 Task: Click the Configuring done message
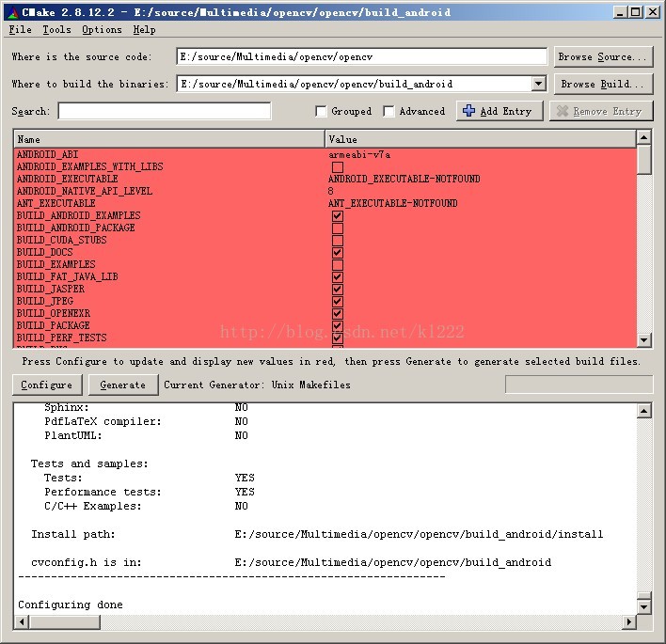click(71, 605)
